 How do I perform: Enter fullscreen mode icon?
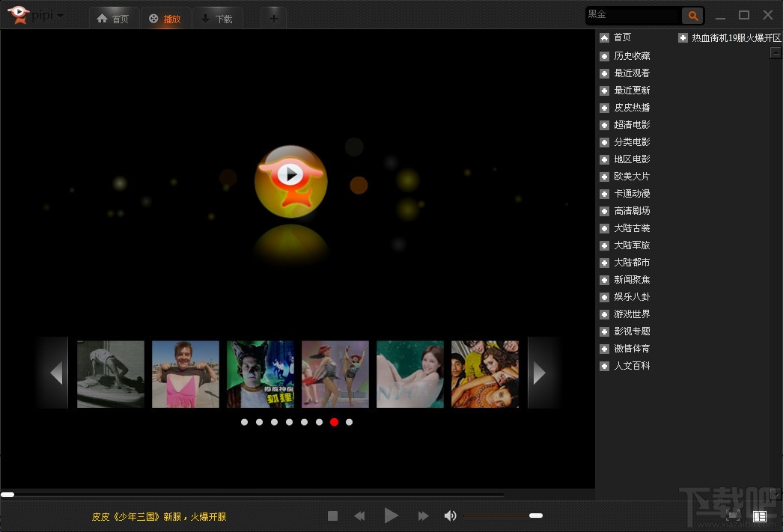click(x=734, y=515)
